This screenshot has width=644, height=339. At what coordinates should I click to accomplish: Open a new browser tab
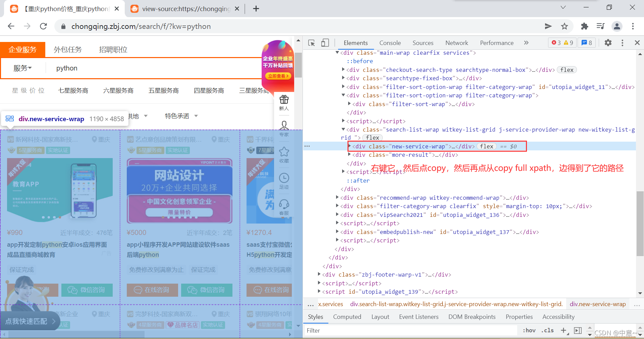tap(256, 9)
